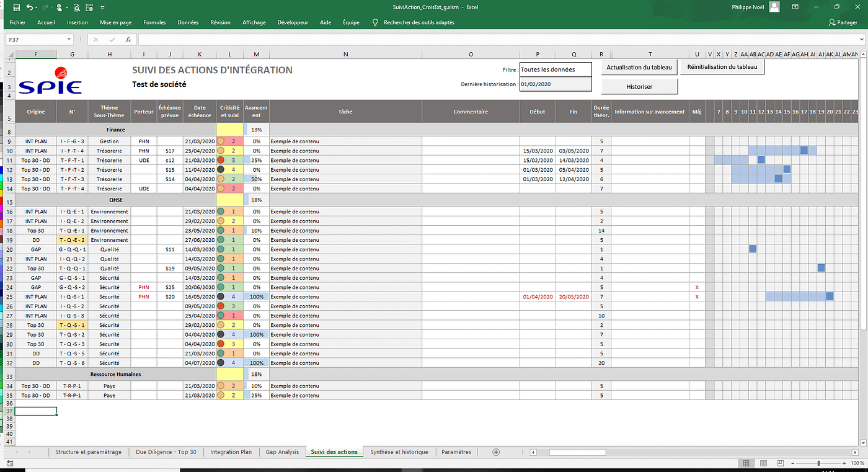Click 'Actualisation du tableau' button
This screenshot has width=868, height=472.
[639, 67]
